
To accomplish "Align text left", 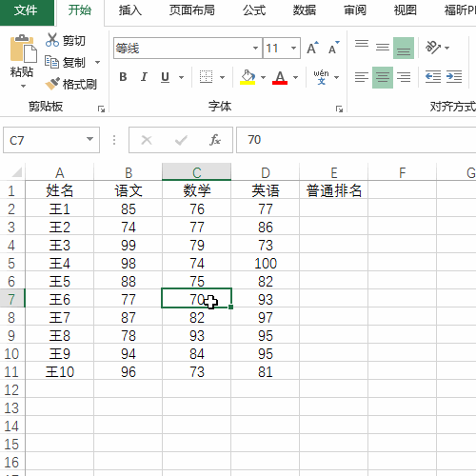I will [362, 77].
